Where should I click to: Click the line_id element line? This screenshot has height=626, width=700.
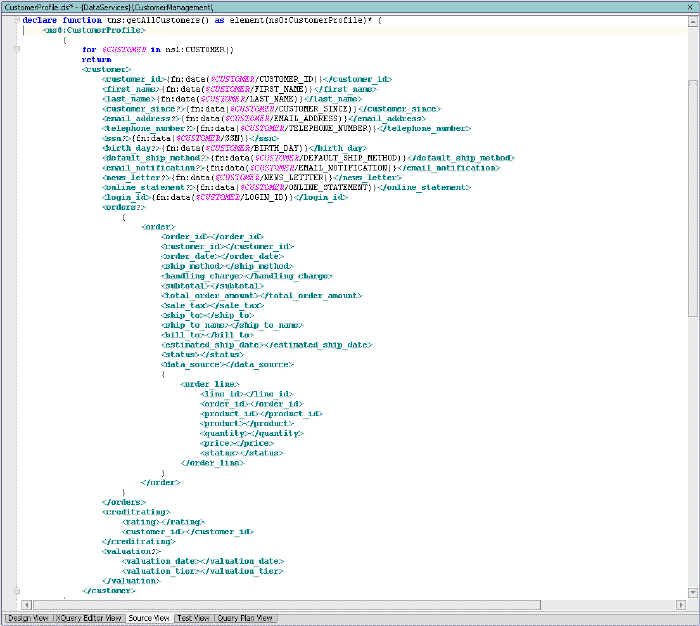[247, 394]
